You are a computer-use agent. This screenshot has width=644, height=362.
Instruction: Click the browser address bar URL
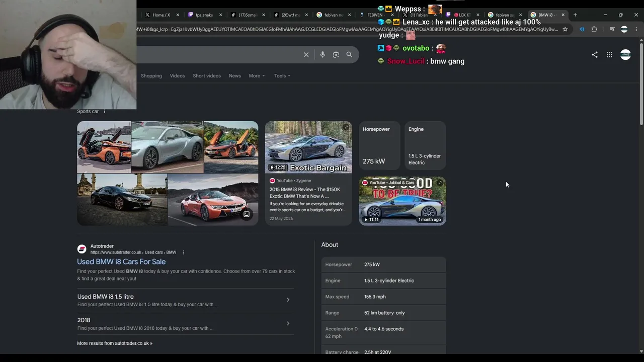pos(347,29)
